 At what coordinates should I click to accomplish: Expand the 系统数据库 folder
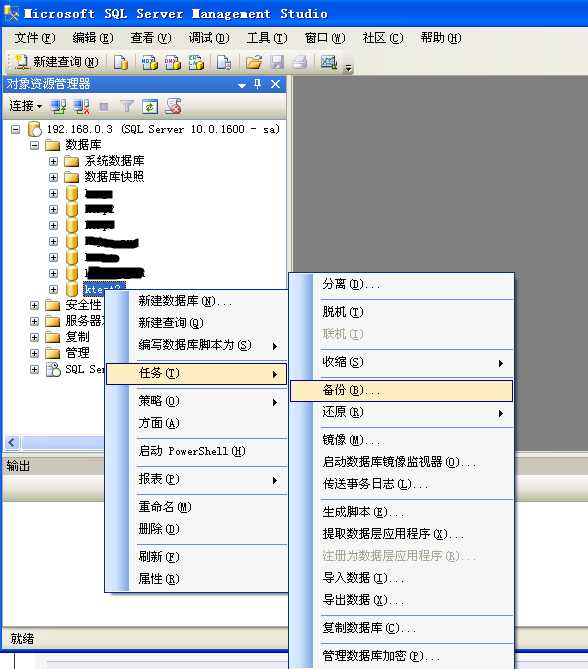(53, 161)
